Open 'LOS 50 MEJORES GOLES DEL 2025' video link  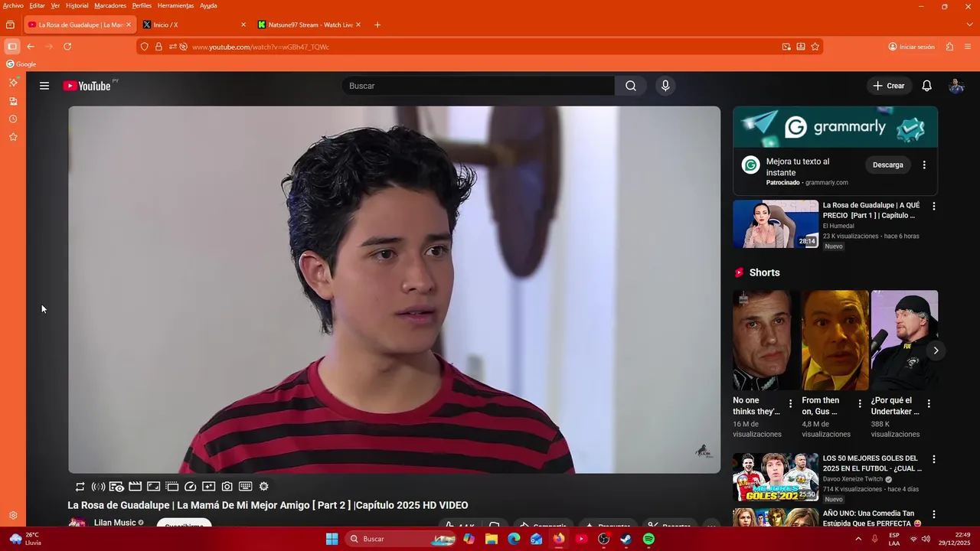pyautogui.click(x=871, y=463)
